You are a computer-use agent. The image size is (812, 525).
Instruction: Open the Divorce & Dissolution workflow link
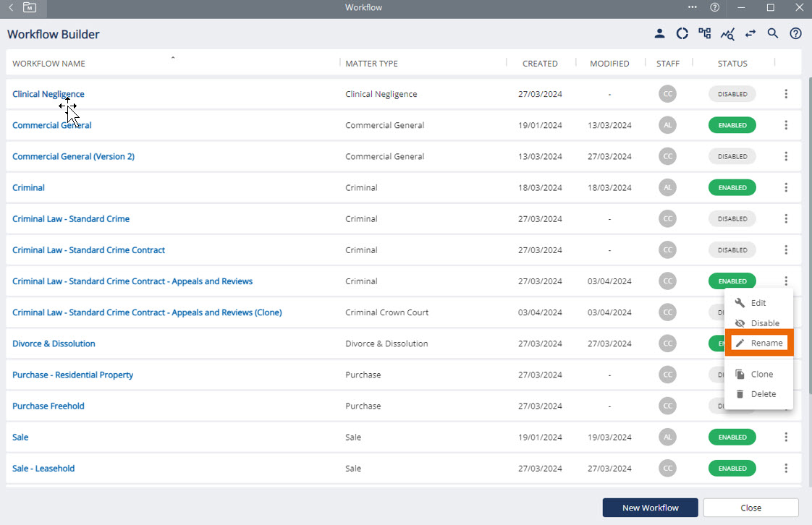(x=54, y=343)
